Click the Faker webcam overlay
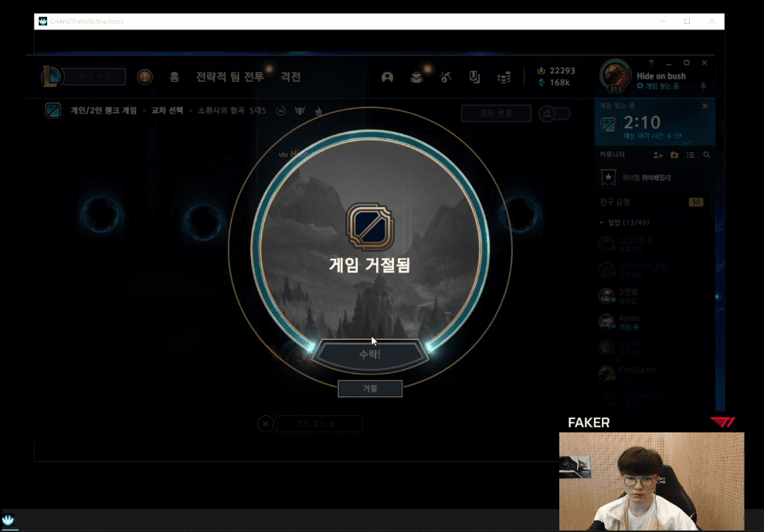Viewport: 764px width, 532px height. [x=651, y=481]
